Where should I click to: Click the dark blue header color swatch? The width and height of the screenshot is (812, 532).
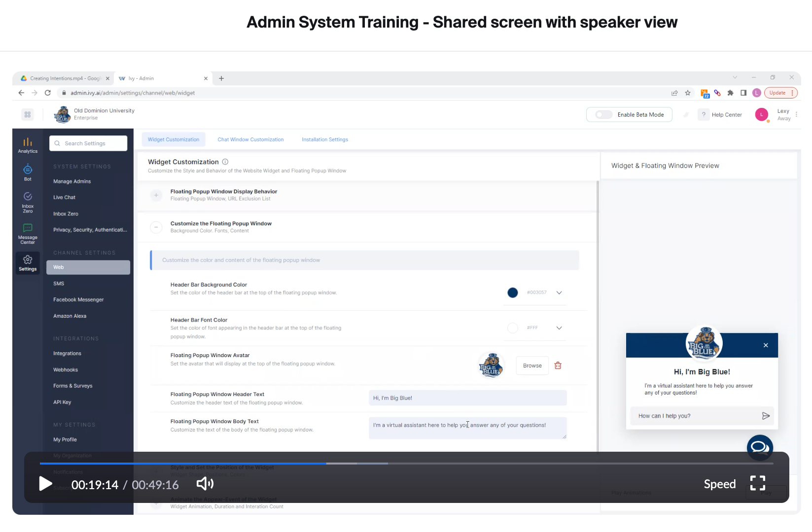pyautogui.click(x=513, y=293)
